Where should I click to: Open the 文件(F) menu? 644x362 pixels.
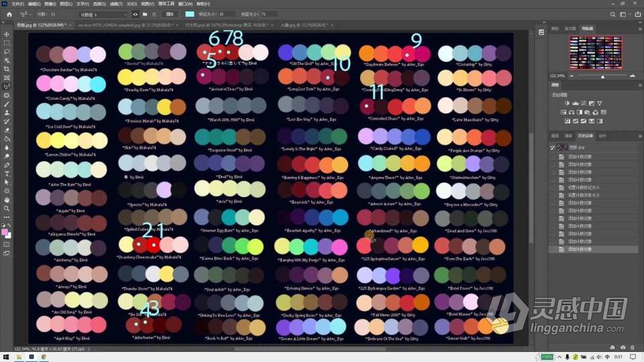tap(17, 4)
